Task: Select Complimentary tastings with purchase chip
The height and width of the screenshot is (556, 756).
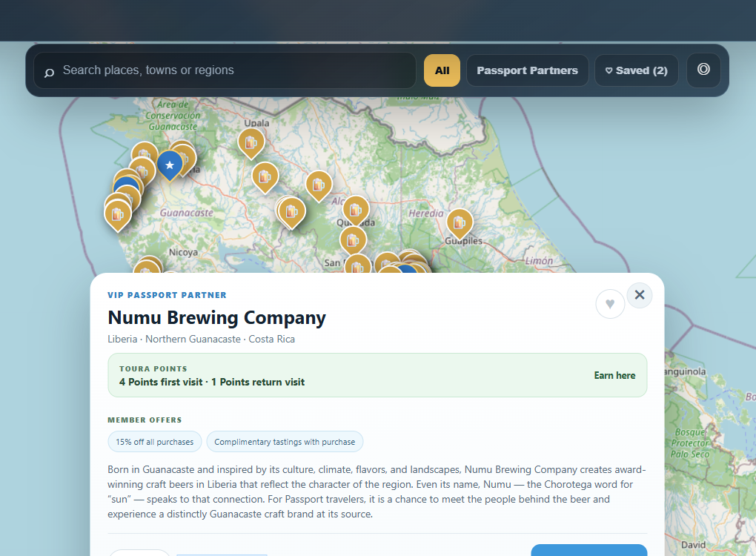Action: coord(285,442)
